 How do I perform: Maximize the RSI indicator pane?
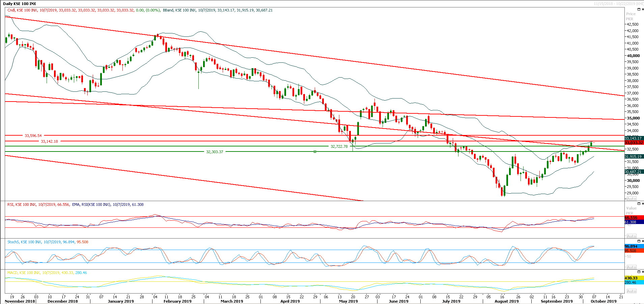(638, 204)
